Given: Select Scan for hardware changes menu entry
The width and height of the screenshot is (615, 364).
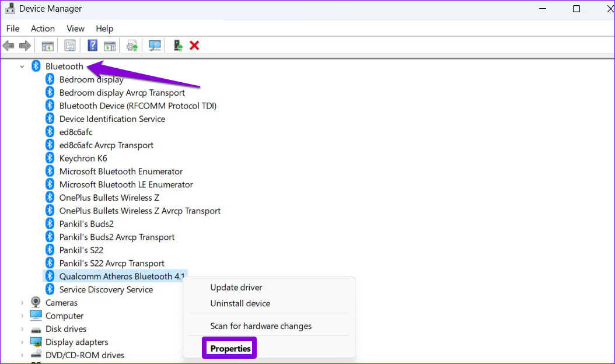Looking at the screenshot, I should tap(261, 326).
